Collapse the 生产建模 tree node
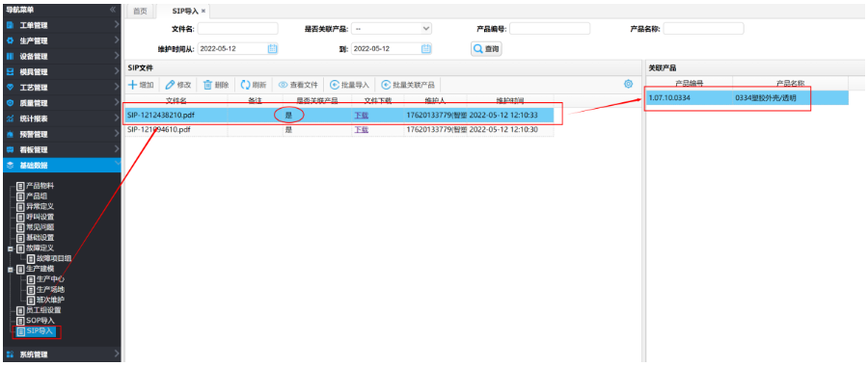The image size is (868, 366). coord(11,270)
